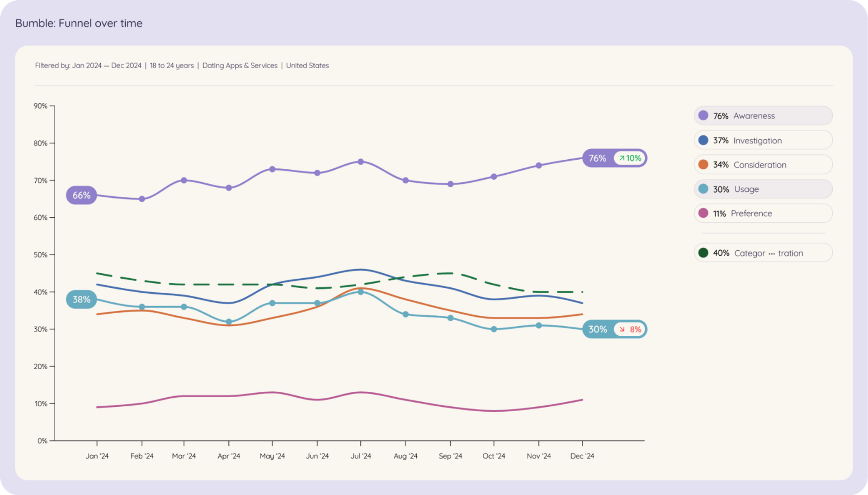Click the green 10% increase indicator

click(630, 158)
